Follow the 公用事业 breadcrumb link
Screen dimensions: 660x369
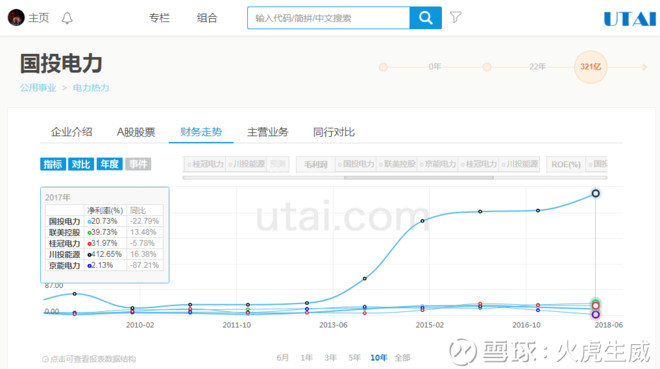pos(38,88)
